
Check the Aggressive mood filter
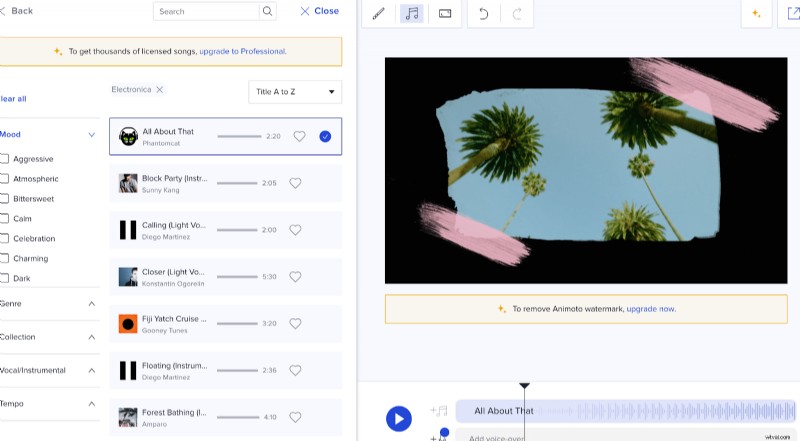(x=4, y=159)
